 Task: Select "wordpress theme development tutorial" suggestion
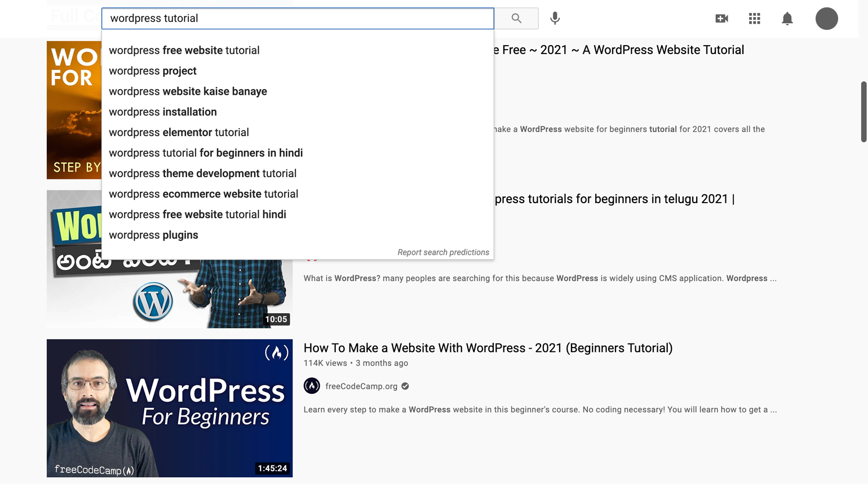[x=202, y=174]
